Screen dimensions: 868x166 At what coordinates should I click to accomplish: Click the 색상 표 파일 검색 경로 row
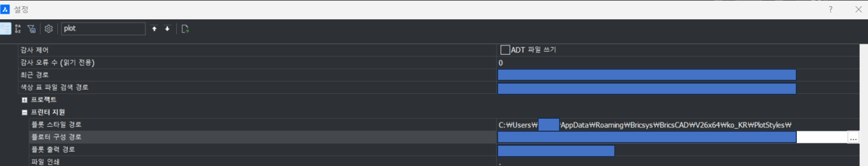coord(54,88)
